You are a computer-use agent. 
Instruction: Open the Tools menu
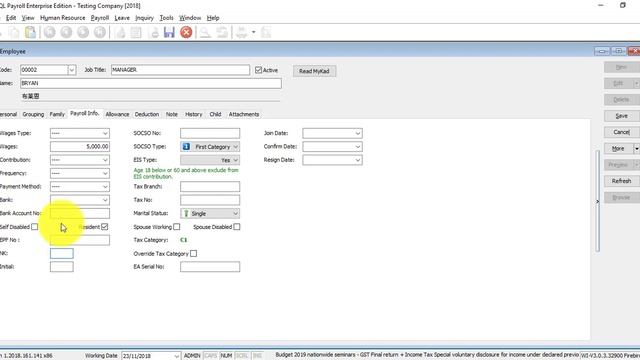pos(166,18)
